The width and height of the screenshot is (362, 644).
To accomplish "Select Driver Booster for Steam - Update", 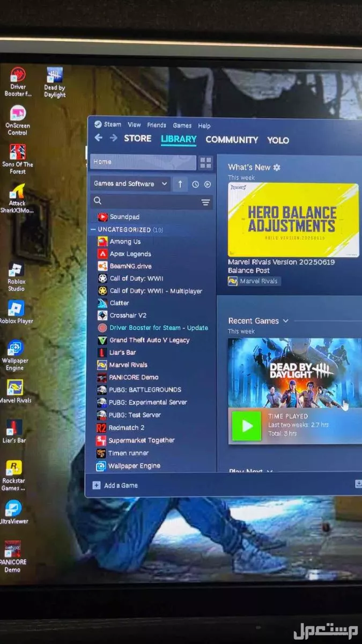I will coord(153,328).
